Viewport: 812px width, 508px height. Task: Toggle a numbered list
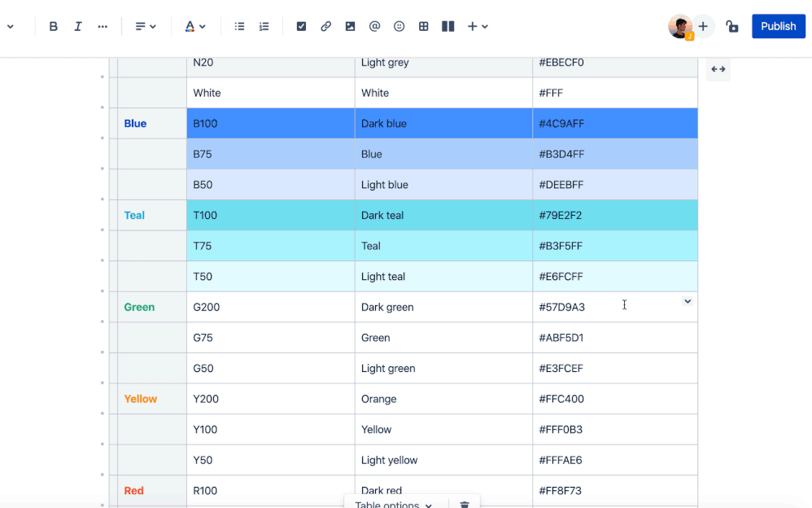point(264,26)
